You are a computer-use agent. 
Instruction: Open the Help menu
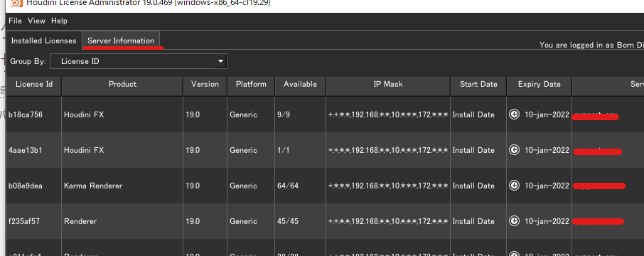pos(59,21)
